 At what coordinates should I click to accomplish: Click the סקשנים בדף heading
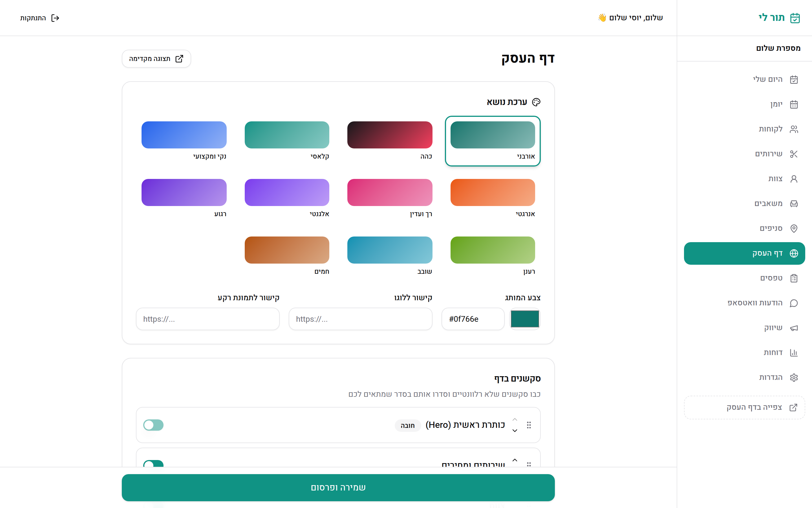[517, 379]
